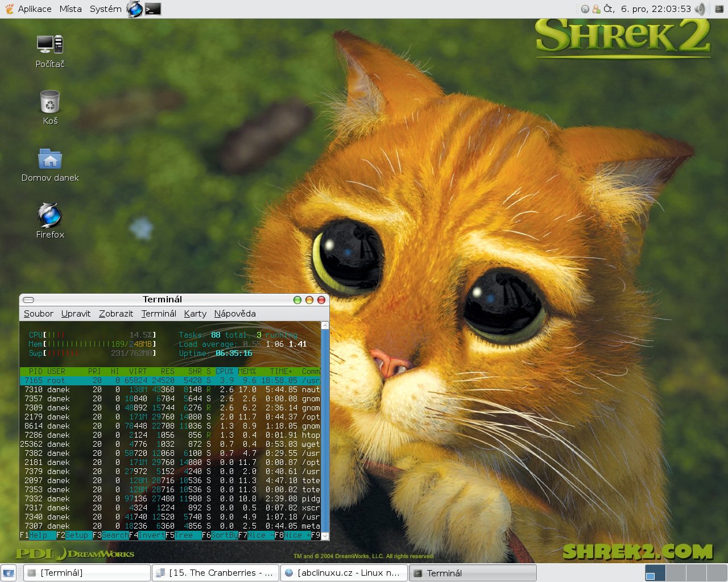Close the Terminál window with red button
The width and height of the screenshot is (728, 582).
[x=321, y=300]
